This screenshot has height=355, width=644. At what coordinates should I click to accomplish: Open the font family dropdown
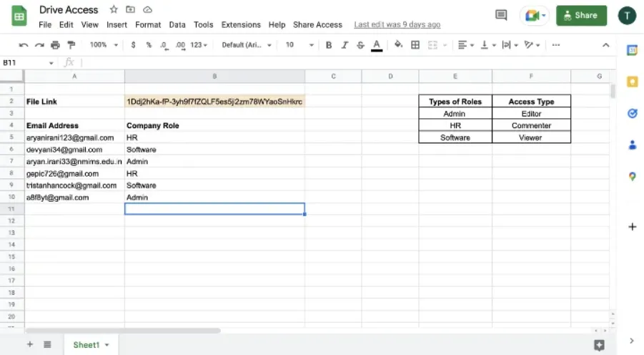247,45
